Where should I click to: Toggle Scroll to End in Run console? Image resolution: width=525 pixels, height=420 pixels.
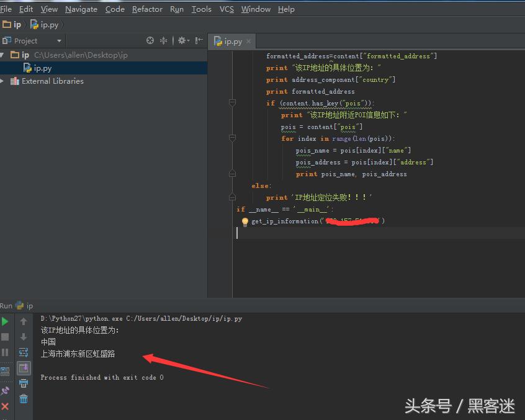coord(24,368)
